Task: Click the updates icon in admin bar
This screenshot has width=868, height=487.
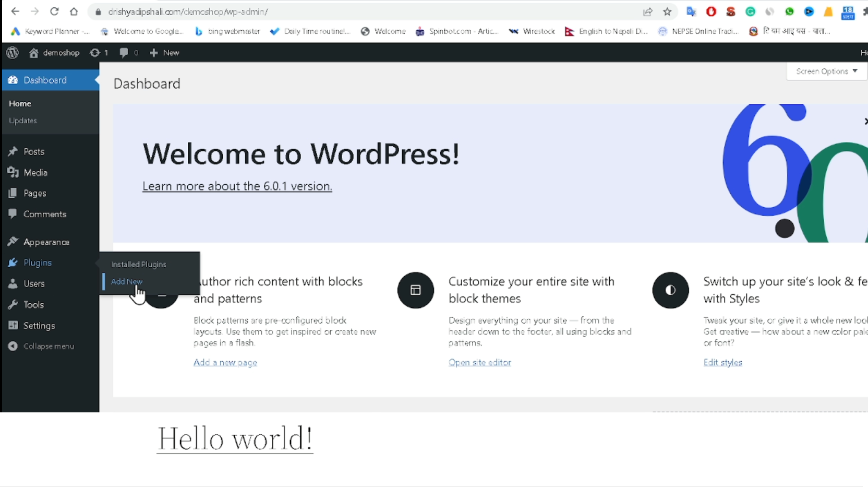Action: [94, 53]
